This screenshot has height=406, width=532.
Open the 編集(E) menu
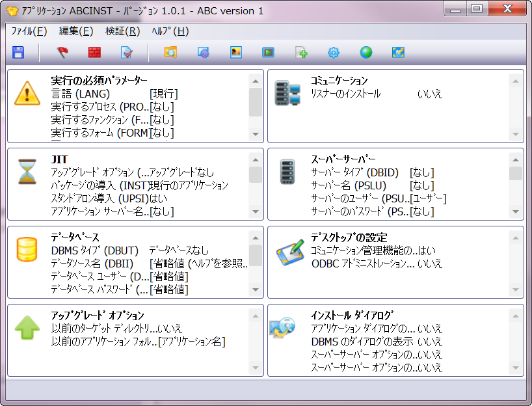pos(76,31)
